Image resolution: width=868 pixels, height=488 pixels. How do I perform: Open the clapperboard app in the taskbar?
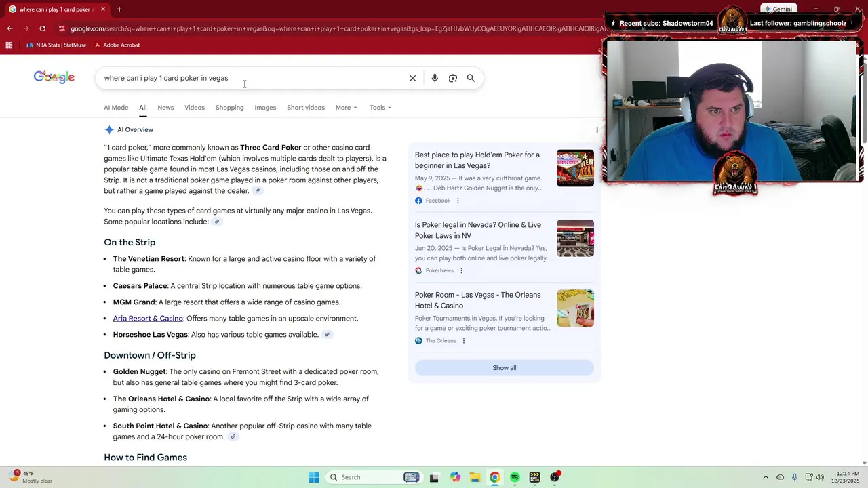point(535,477)
